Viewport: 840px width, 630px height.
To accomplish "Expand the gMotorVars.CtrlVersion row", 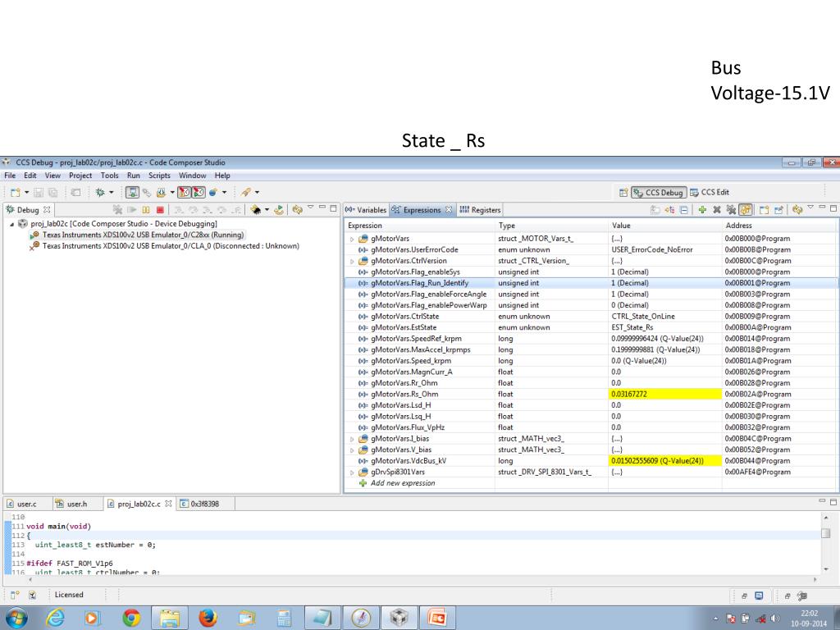I will click(352, 261).
